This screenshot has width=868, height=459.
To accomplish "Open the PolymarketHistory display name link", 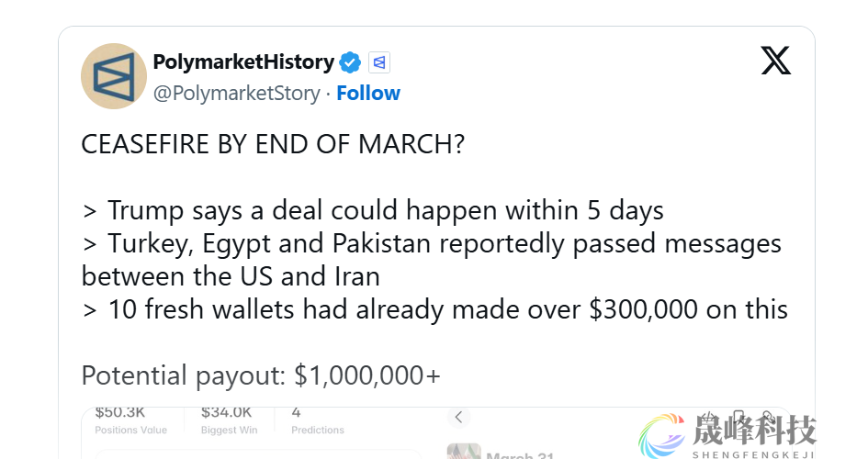I will 242,62.
